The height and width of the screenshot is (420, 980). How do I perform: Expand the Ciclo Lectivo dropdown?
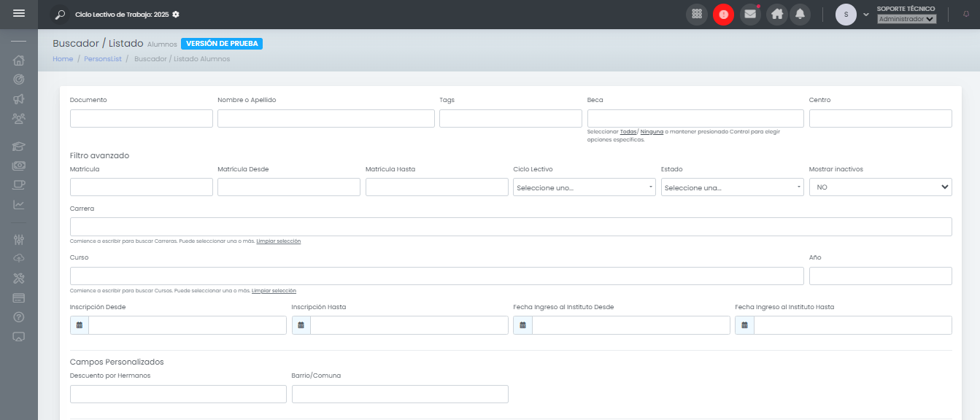pyautogui.click(x=584, y=187)
